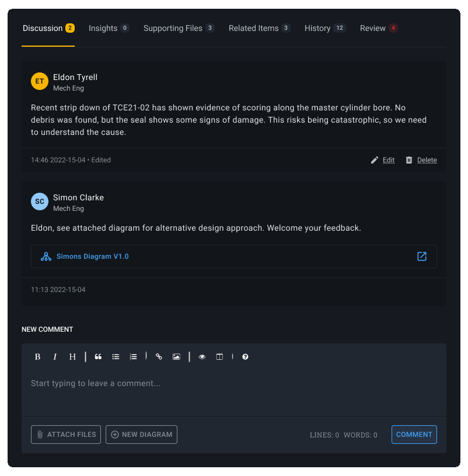Insert an image in the comment
The height and width of the screenshot is (476, 468).
pyautogui.click(x=176, y=357)
